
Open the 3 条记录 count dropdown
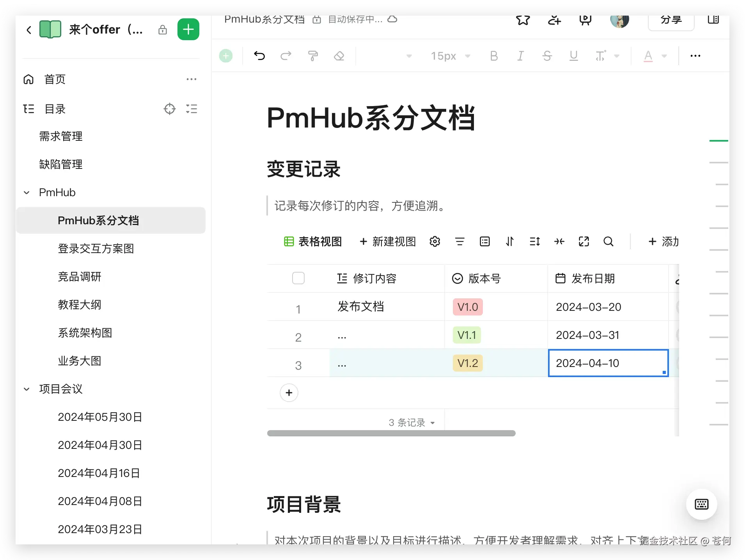tap(412, 422)
